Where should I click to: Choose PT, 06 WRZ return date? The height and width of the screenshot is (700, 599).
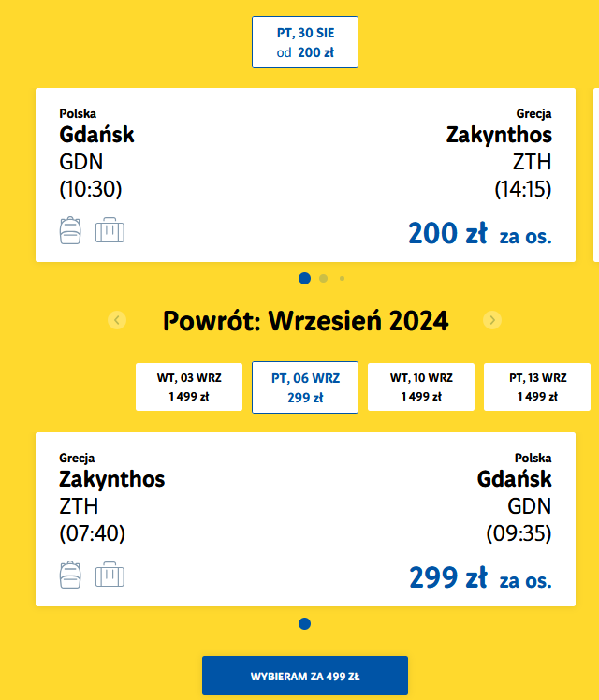305,387
